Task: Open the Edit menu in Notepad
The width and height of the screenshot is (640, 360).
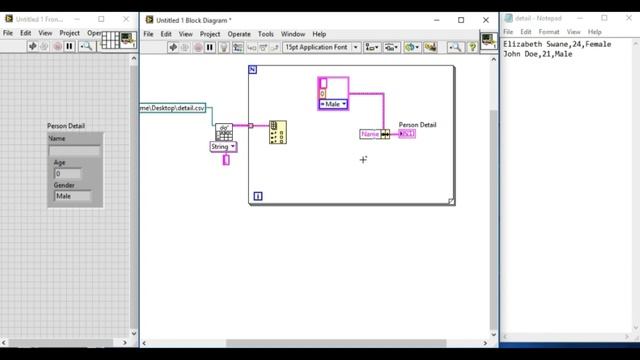Action: coord(526,32)
